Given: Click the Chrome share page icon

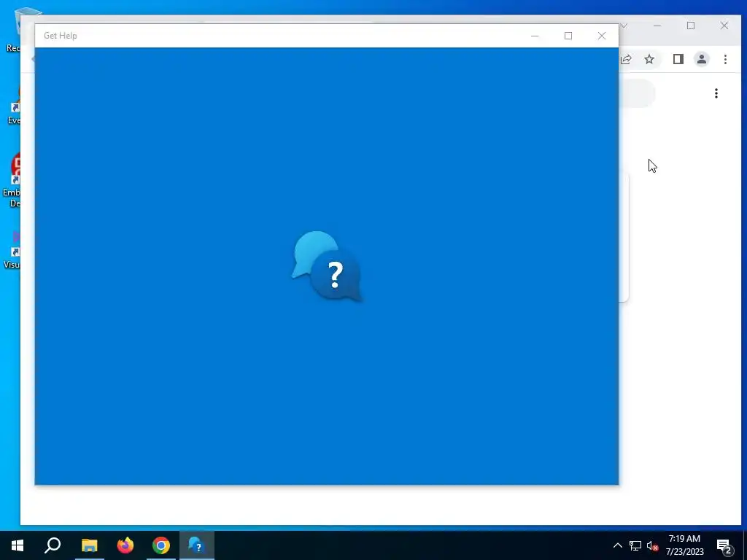Looking at the screenshot, I should click(626, 59).
